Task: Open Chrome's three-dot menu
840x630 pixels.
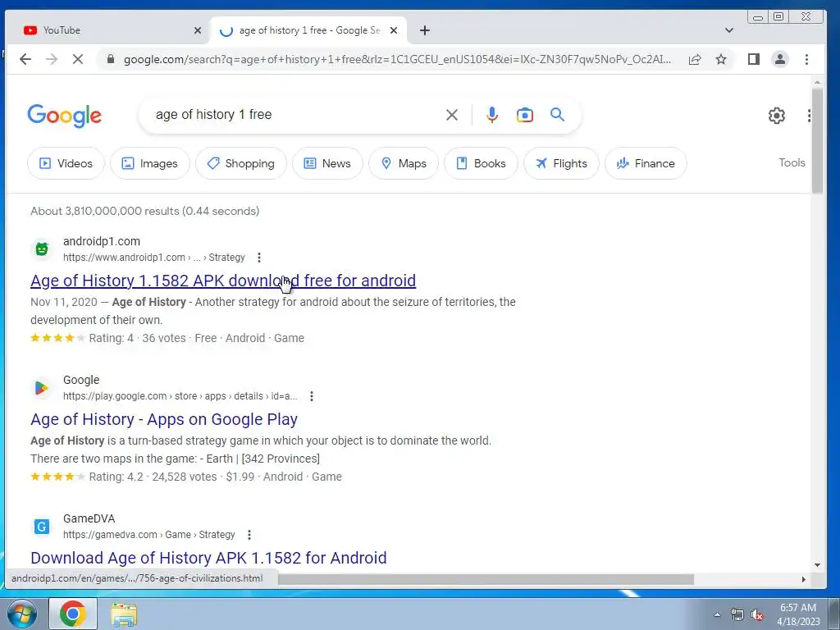Action: pyautogui.click(x=807, y=59)
